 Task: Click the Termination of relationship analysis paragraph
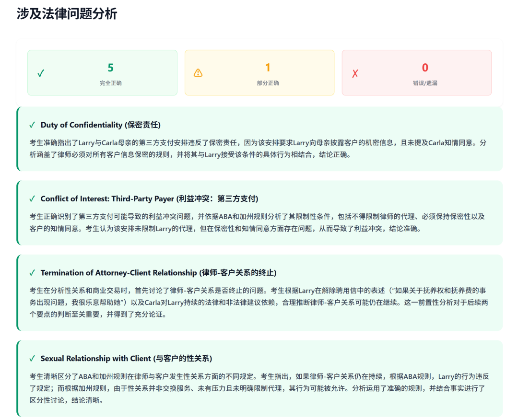pos(258,303)
